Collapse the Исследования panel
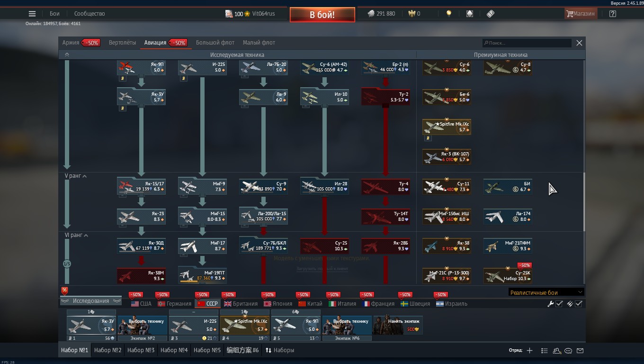 [90, 301]
